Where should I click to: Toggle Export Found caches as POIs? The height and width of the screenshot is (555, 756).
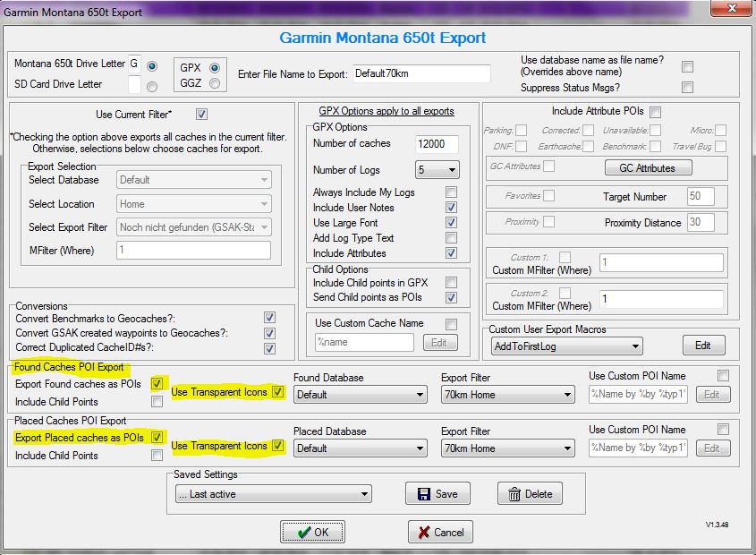click(157, 384)
